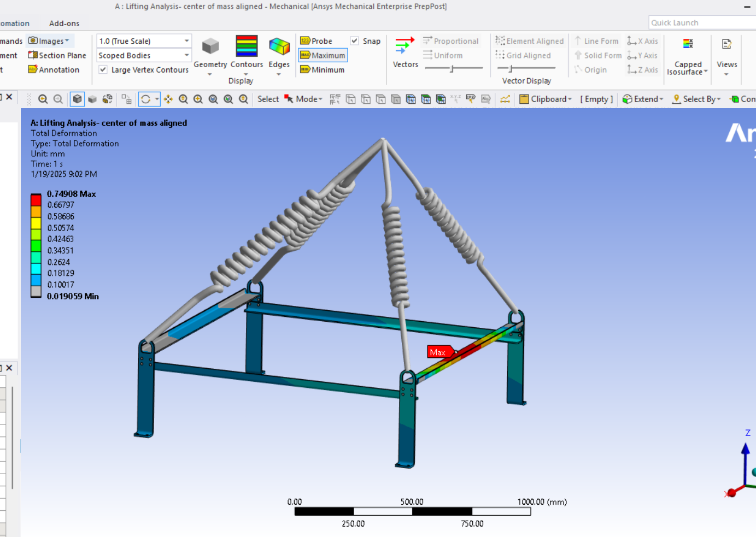This screenshot has height=537, width=756.
Task: Open the Scoped Bodies dropdown
Action: 144,55
